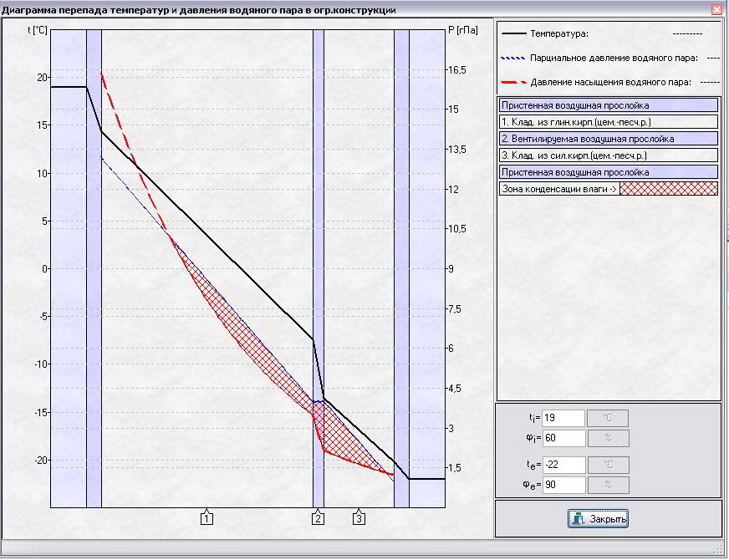Click the red dashed line sample in legend
The height and width of the screenshot is (560, 729).
[x=514, y=82]
